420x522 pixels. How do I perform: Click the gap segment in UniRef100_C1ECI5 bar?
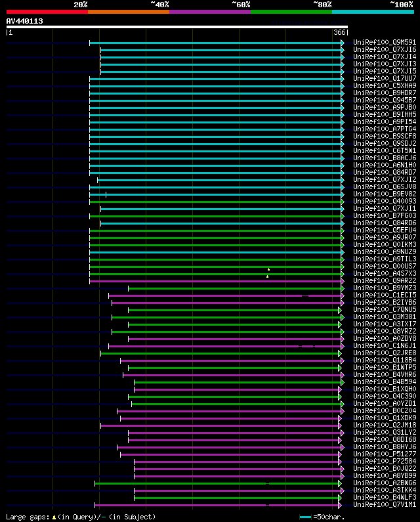[x=305, y=295]
